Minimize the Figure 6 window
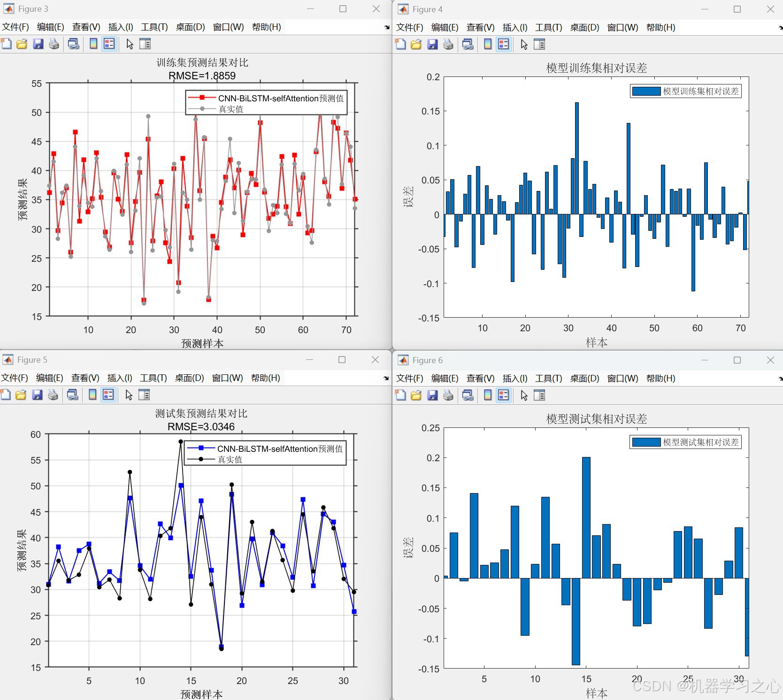The image size is (783, 700). click(x=705, y=360)
